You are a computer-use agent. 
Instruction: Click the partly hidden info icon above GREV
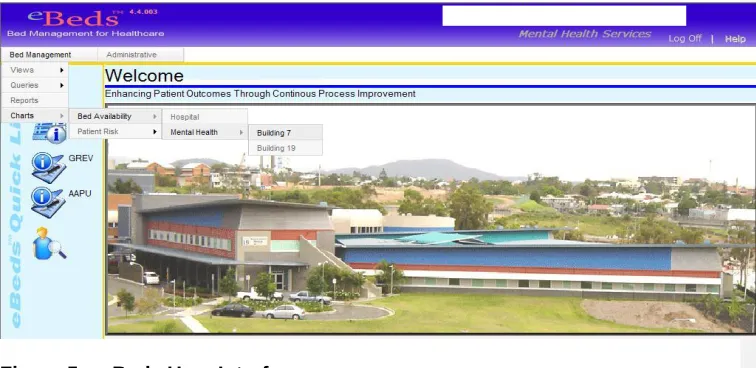[x=50, y=134]
